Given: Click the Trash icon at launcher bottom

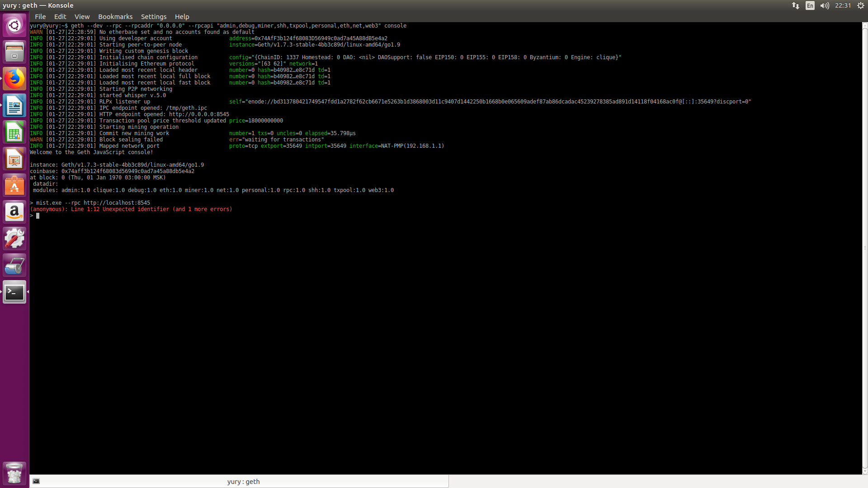Looking at the screenshot, I should [14, 473].
